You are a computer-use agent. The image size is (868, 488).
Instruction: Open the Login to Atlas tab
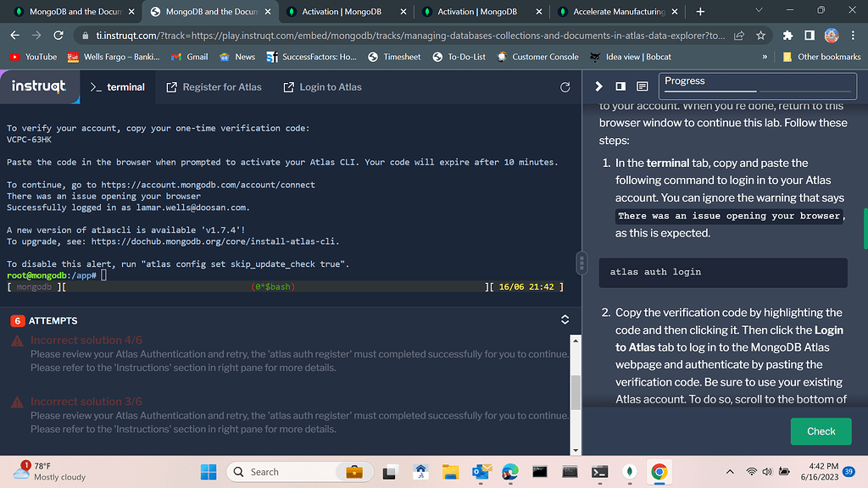pos(322,87)
